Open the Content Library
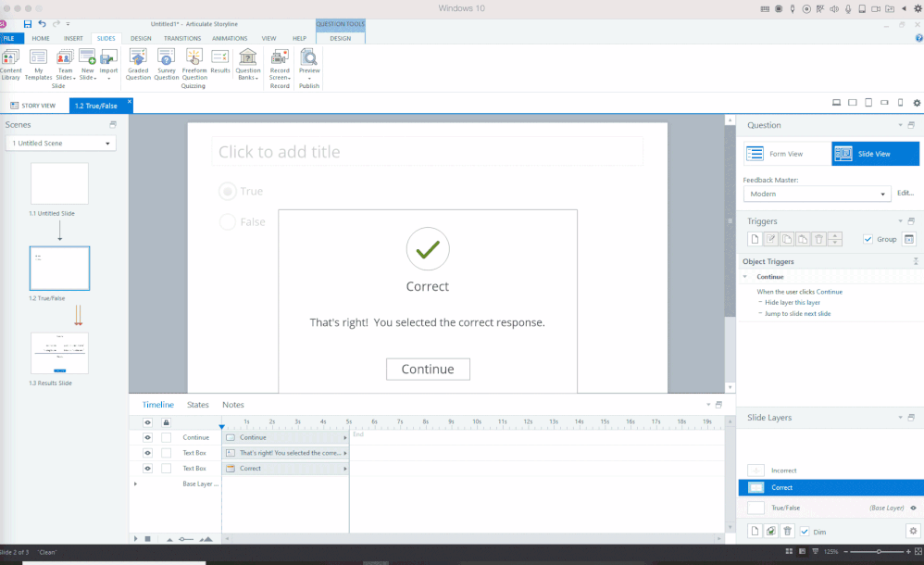The width and height of the screenshot is (924, 565). 11,62
